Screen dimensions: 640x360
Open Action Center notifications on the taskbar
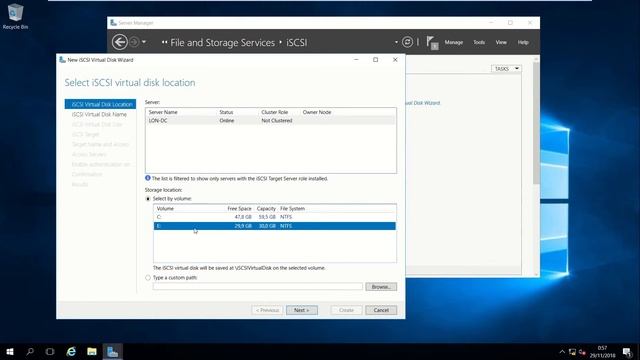pos(627,351)
